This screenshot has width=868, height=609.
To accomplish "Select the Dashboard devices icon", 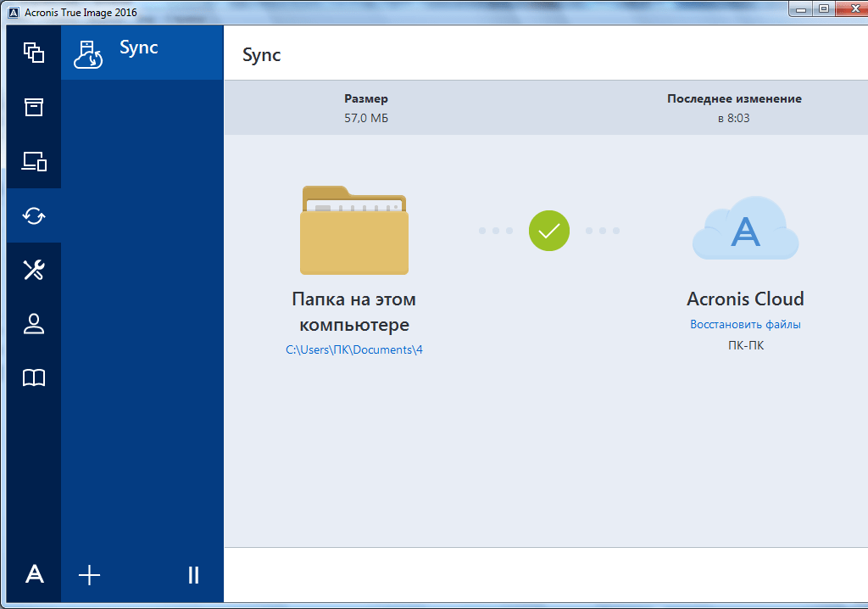I will click(x=34, y=161).
